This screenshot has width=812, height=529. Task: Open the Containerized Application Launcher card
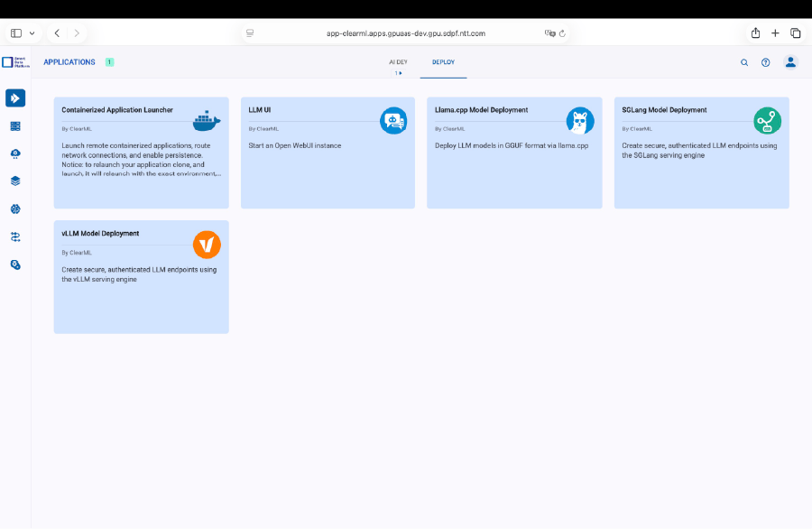tap(142, 153)
